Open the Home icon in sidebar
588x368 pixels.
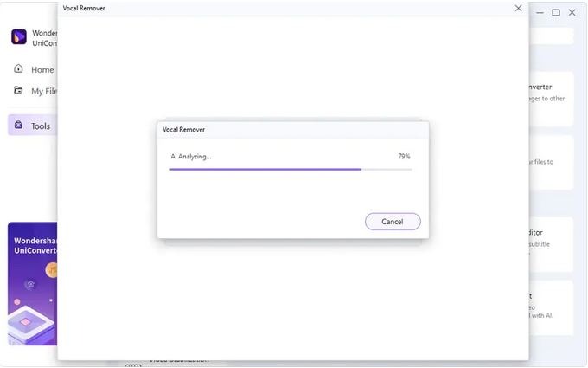[x=18, y=68]
